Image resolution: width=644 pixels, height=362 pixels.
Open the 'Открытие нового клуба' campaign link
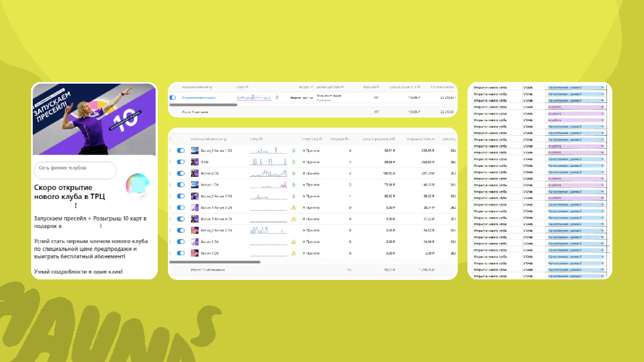pyautogui.click(x=199, y=98)
